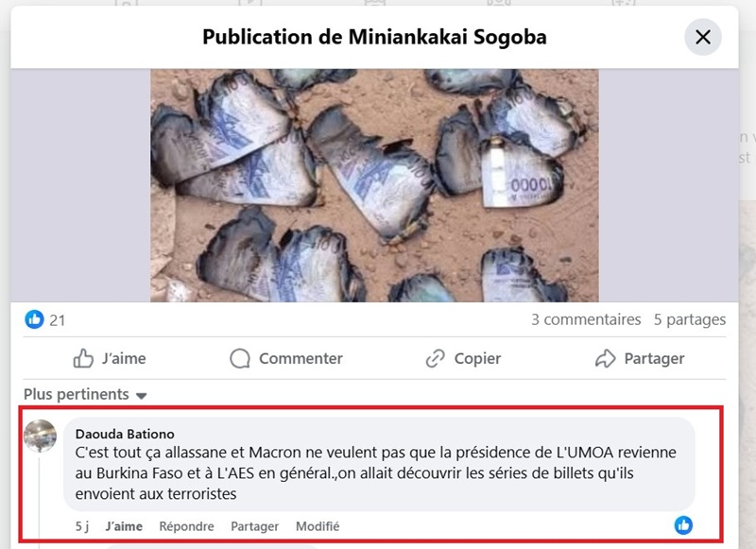Click the Partager arrow icon
The height and width of the screenshot is (549, 756).
[605, 359]
